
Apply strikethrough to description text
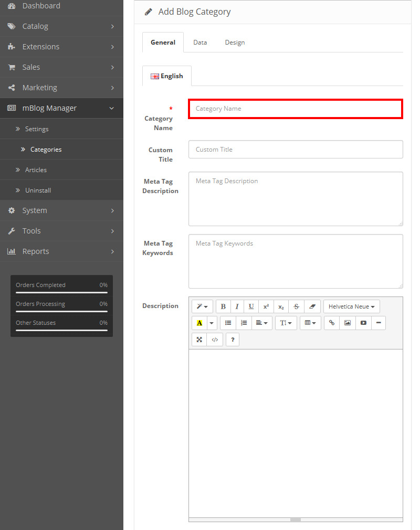click(296, 306)
